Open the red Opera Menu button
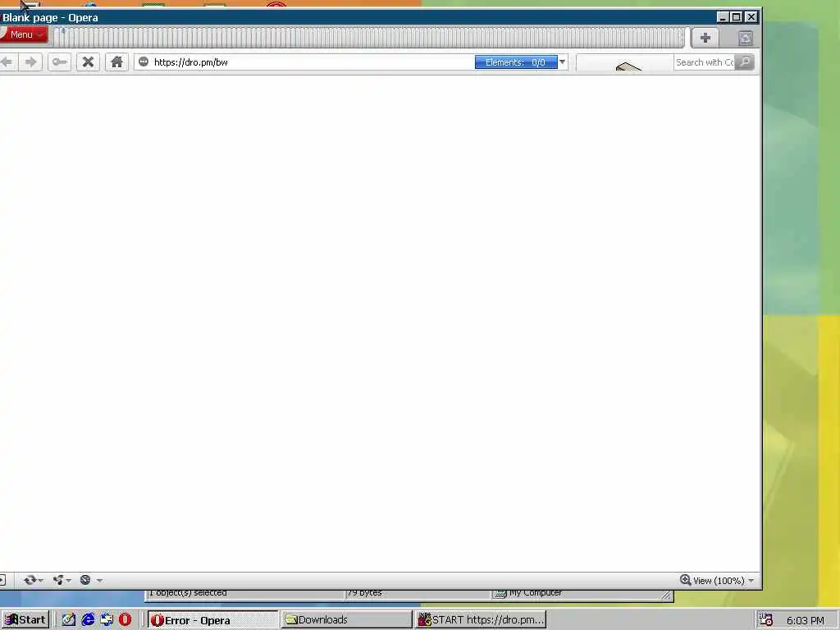Screen dimensions: 840x630 24,34
